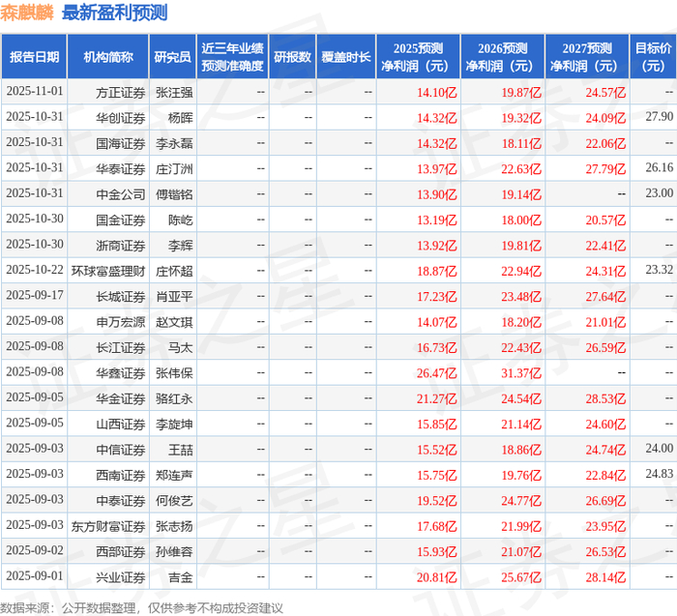Click target price 26.16
This screenshot has width=677, height=616.
coord(660,167)
